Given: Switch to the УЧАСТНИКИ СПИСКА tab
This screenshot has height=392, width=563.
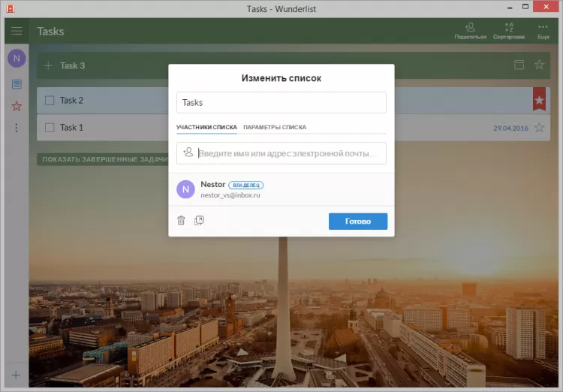Looking at the screenshot, I should click(206, 127).
